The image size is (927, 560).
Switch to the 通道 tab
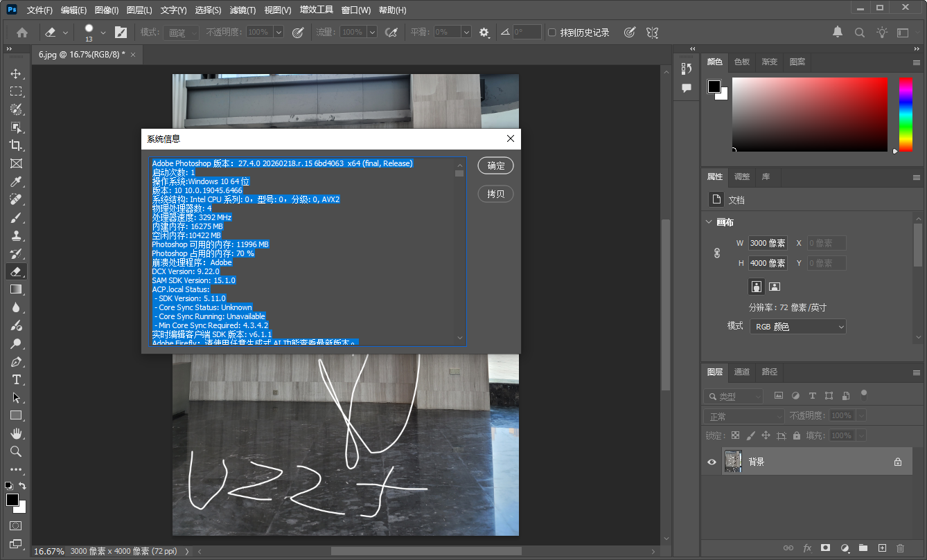click(x=741, y=372)
